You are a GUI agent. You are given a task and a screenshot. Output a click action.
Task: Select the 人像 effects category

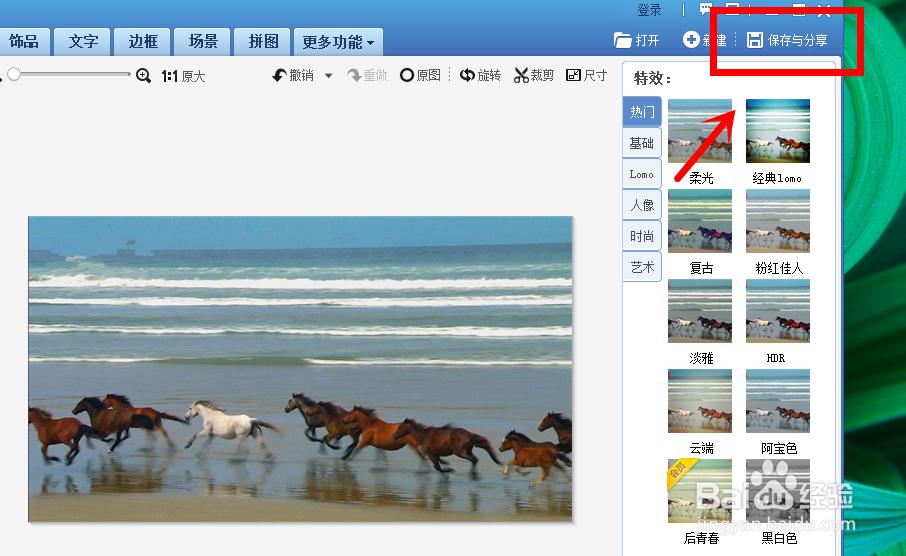tap(642, 205)
